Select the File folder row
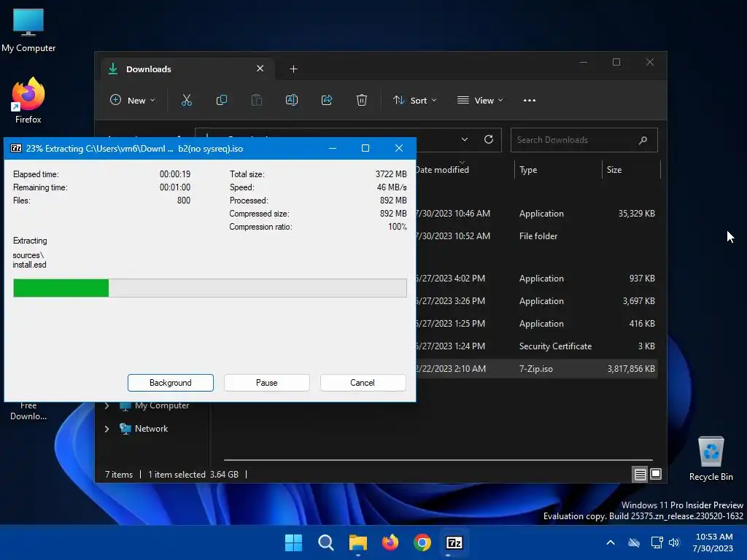The image size is (747, 560). (536, 236)
